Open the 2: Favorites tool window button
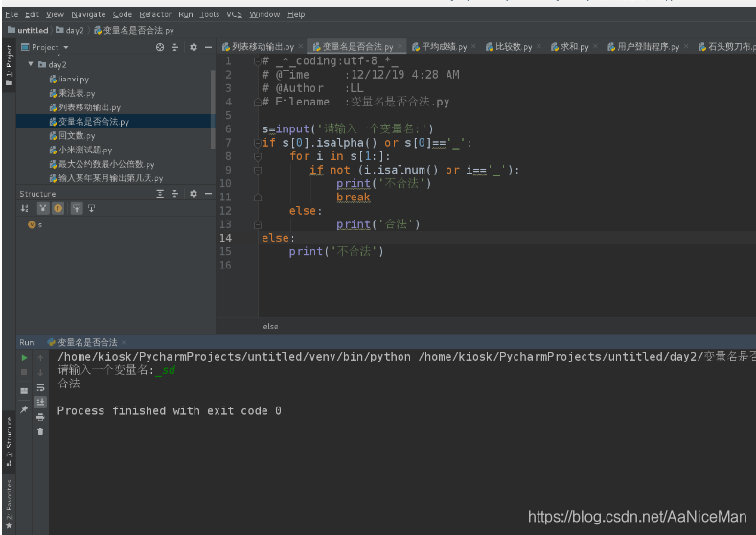The width and height of the screenshot is (756, 535). coord(9,504)
